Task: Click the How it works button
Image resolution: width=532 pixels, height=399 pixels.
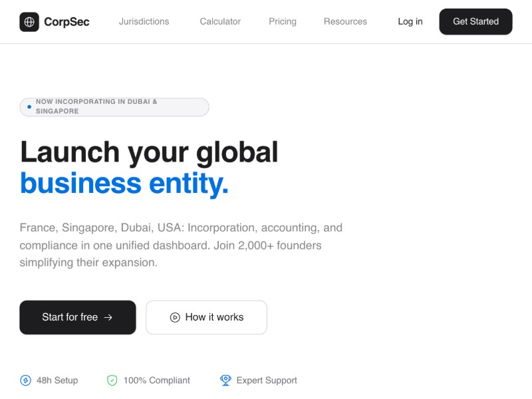Action: click(x=207, y=317)
